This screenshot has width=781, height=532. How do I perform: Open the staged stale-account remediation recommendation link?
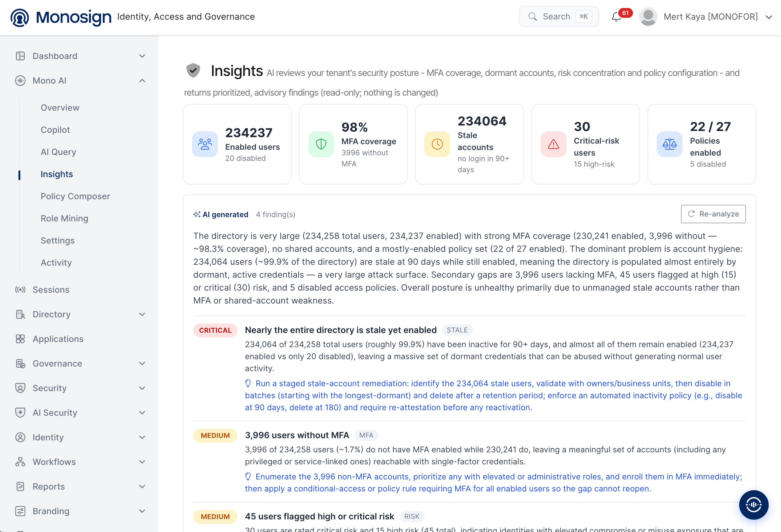tap(493, 395)
